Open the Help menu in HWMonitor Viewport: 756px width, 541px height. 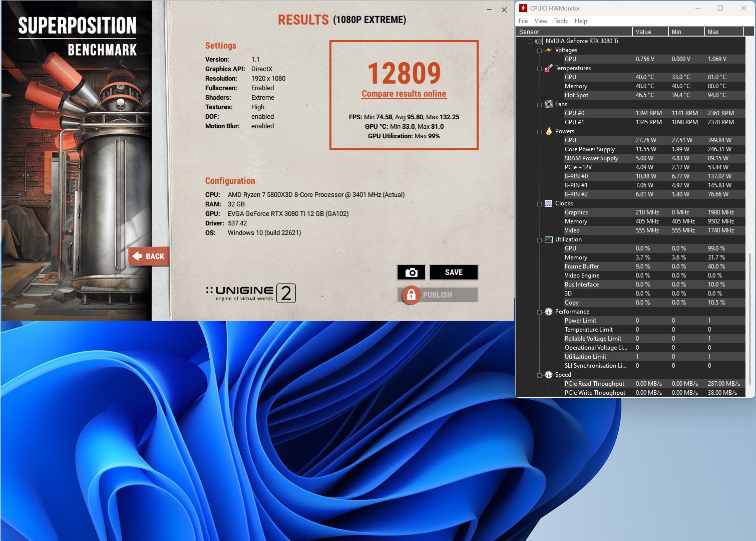(x=581, y=21)
